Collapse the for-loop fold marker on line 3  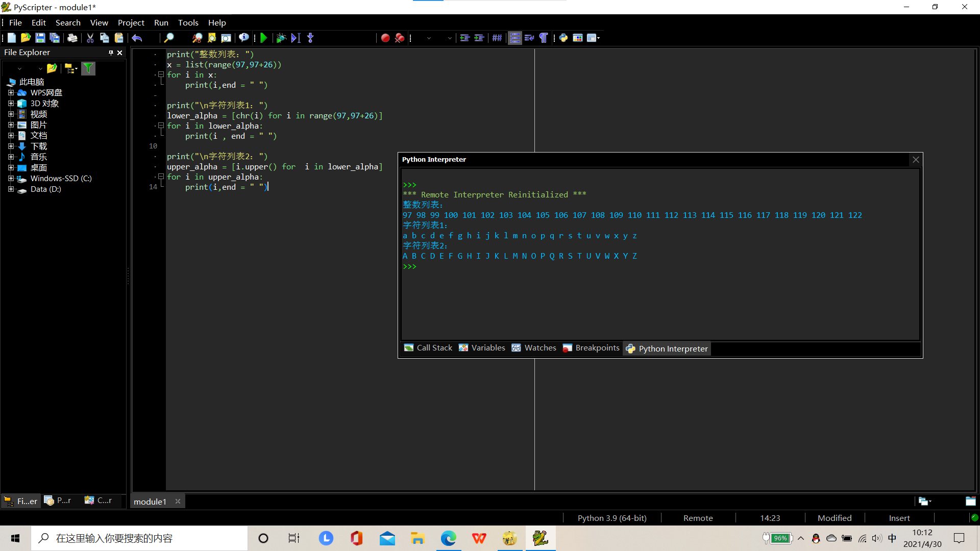(x=161, y=74)
